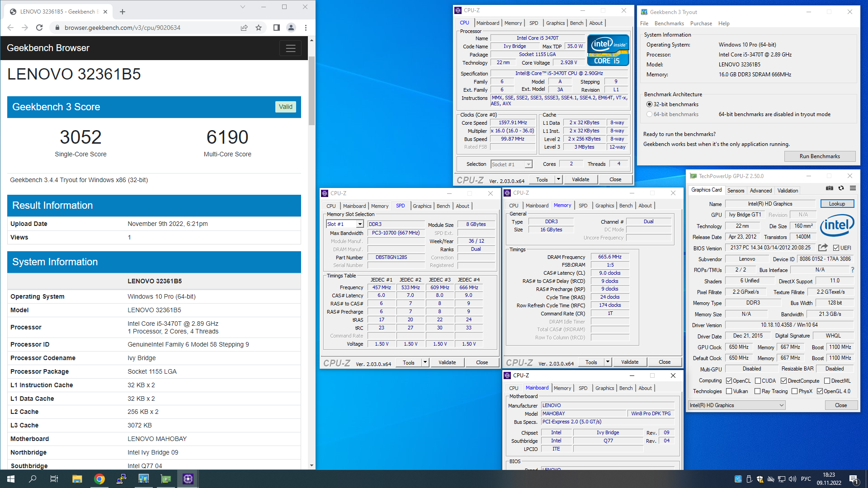Open the notification center
The width and height of the screenshot is (868, 488).
click(x=854, y=479)
